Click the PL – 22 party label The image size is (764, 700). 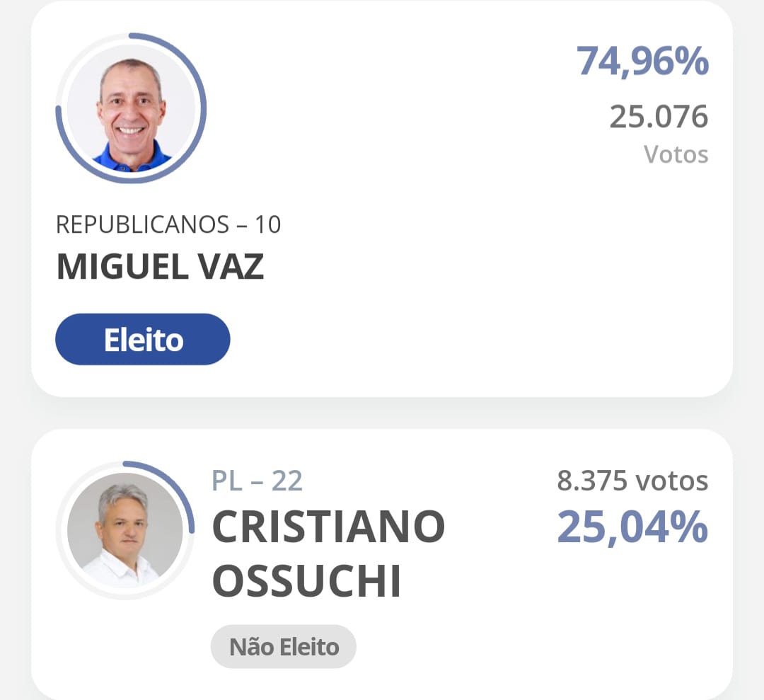pyautogui.click(x=257, y=481)
